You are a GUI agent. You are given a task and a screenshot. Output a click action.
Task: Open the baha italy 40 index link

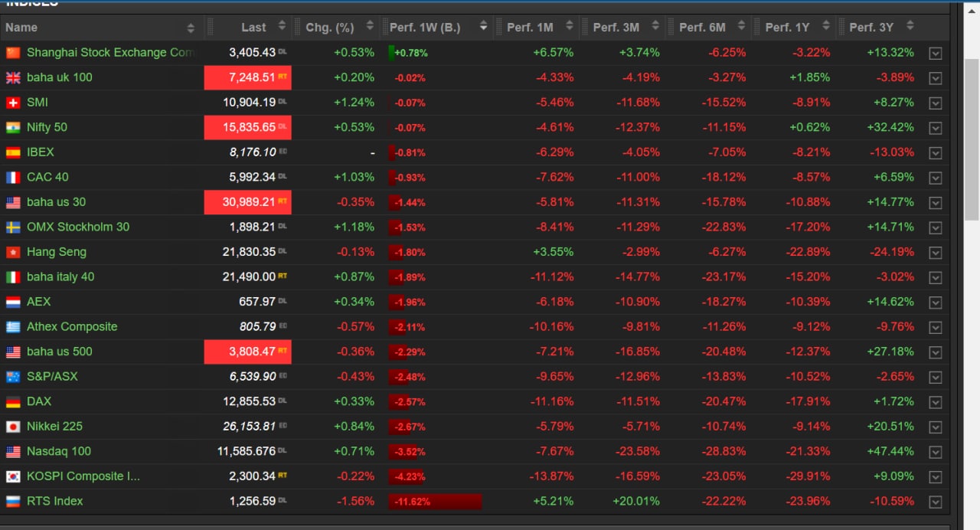(60, 276)
